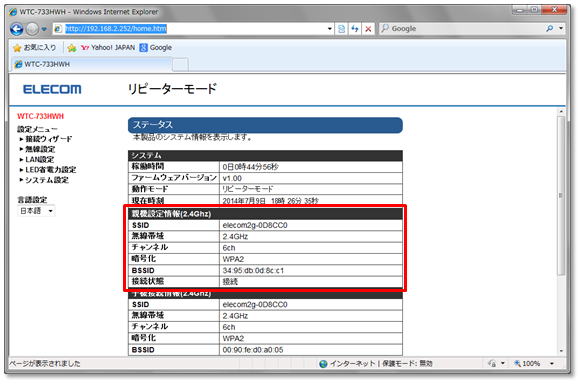Open the LED省電力設定 menu item
The image size is (581, 384).
pos(50,170)
